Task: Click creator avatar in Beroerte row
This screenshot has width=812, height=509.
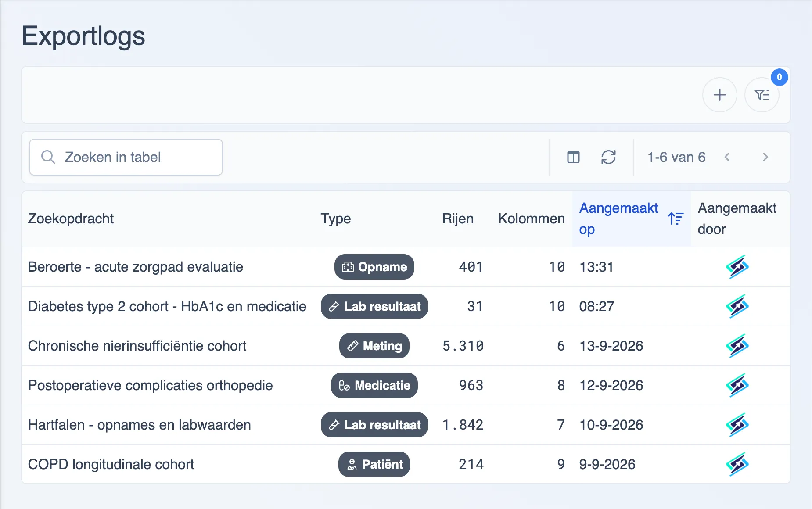Action: point(737,267)
